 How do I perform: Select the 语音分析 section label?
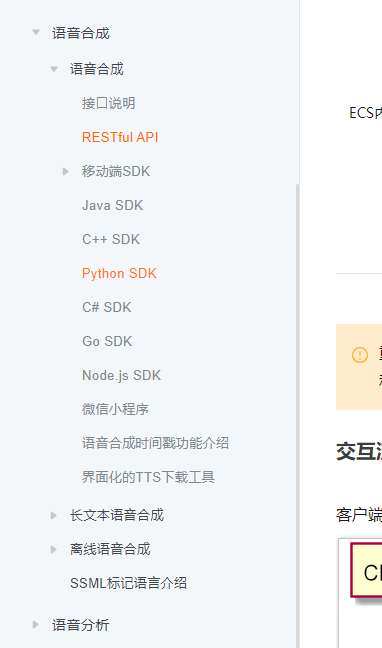(x=81, y=625)
